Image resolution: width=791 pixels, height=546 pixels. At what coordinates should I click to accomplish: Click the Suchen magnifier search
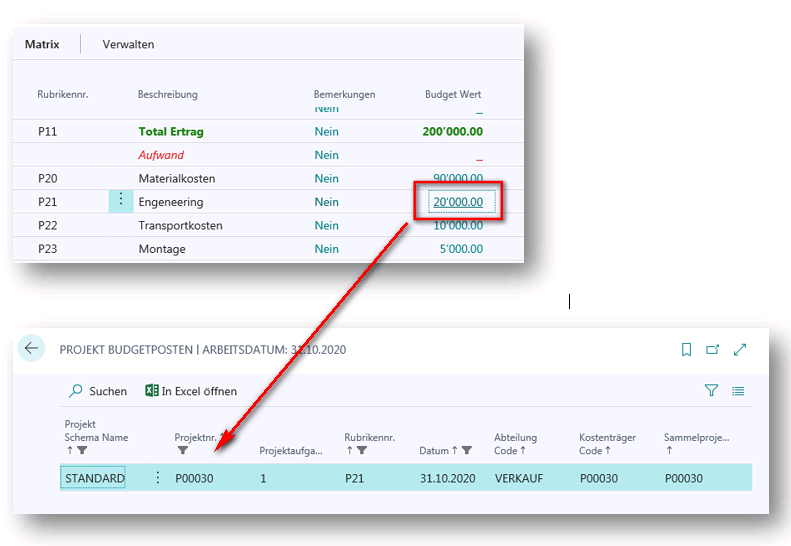coord(98,391)
